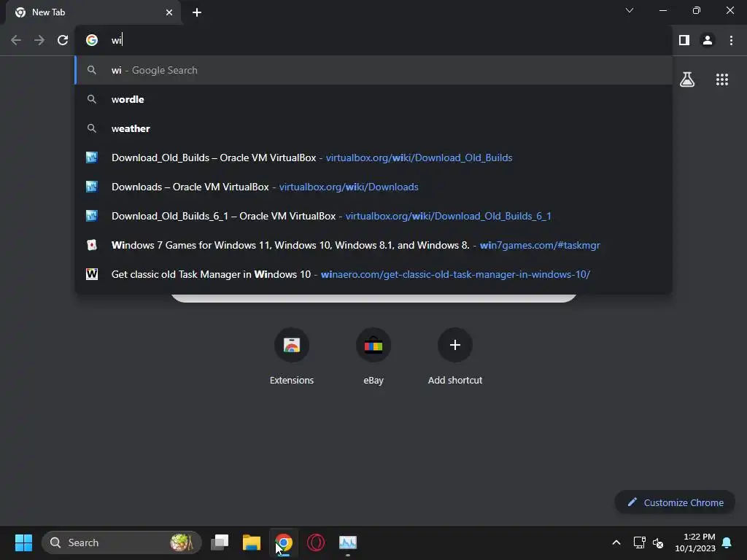Viewport: 747px width, 560px height.
Task: Open 'Downloads – Oracle VM VirtualBox' suggestion
Action: pyautogui.click(x=373, y=187)
